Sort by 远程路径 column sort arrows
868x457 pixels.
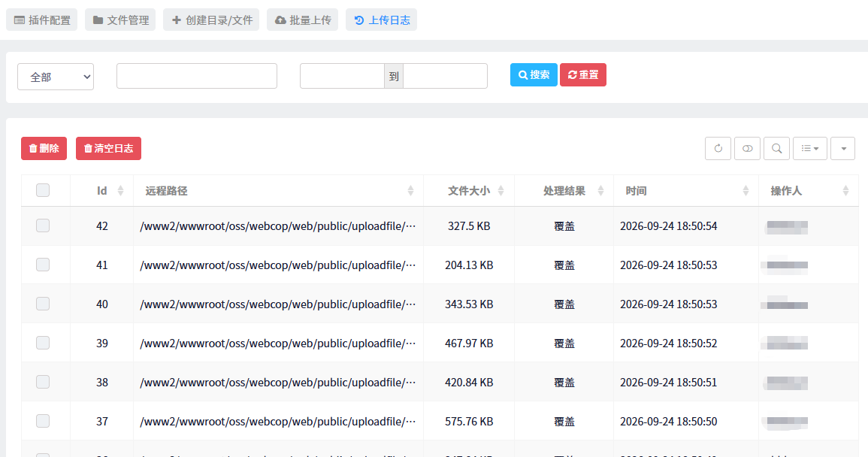pyautogui.click(x=411, y=191)
